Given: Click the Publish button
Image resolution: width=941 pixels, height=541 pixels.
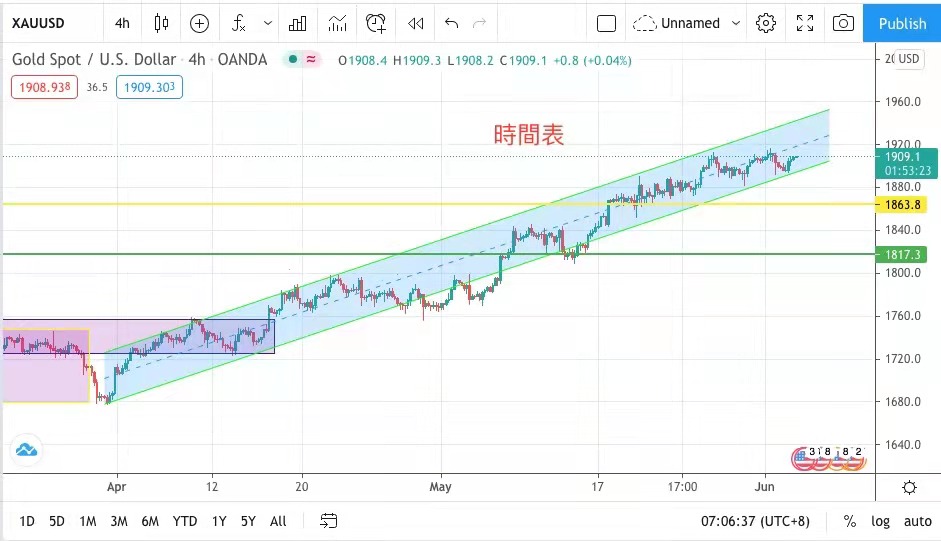Looking at the screenshot, I should coord(902,23).
